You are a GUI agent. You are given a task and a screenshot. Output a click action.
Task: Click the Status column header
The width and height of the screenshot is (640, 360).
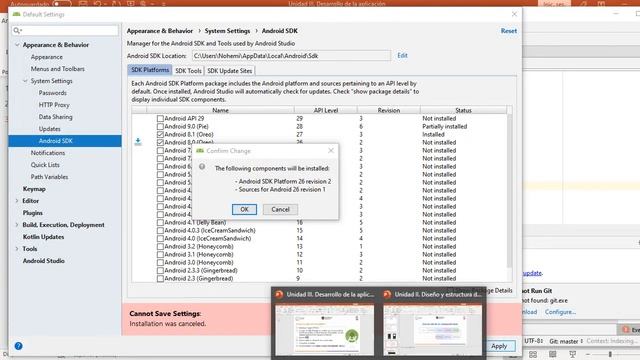click(x=463, y=110)
